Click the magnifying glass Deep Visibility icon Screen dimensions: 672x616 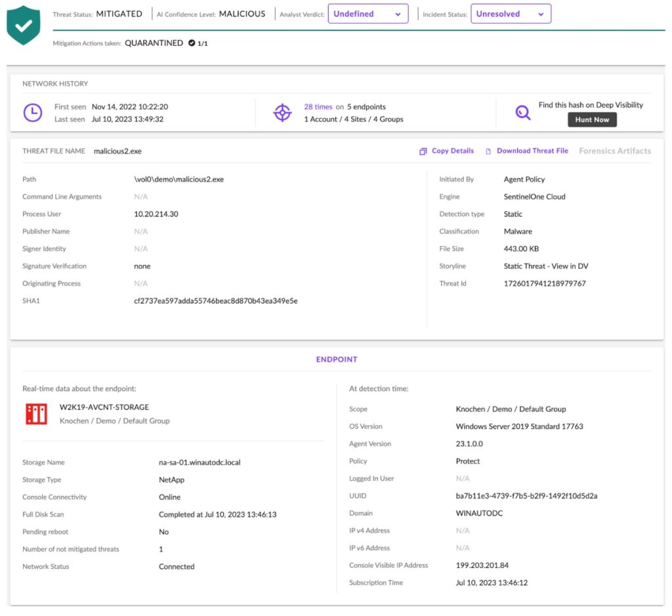coord(522,113)
